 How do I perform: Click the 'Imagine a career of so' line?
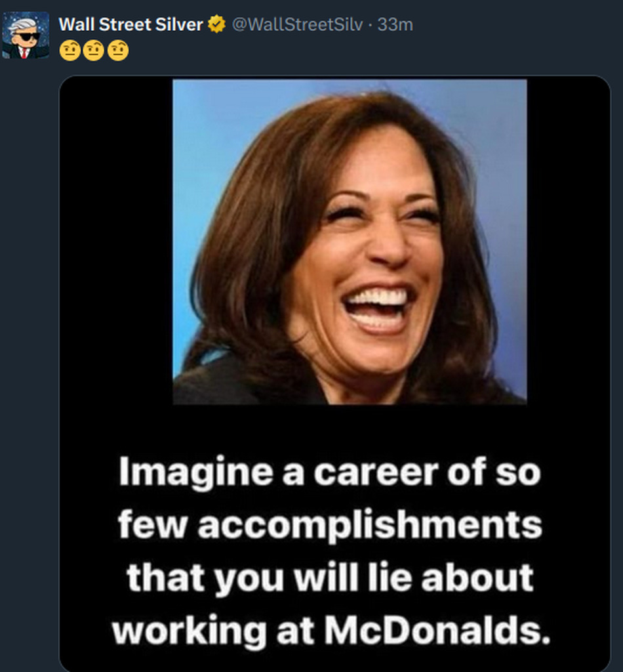click(x=329, y=472)
